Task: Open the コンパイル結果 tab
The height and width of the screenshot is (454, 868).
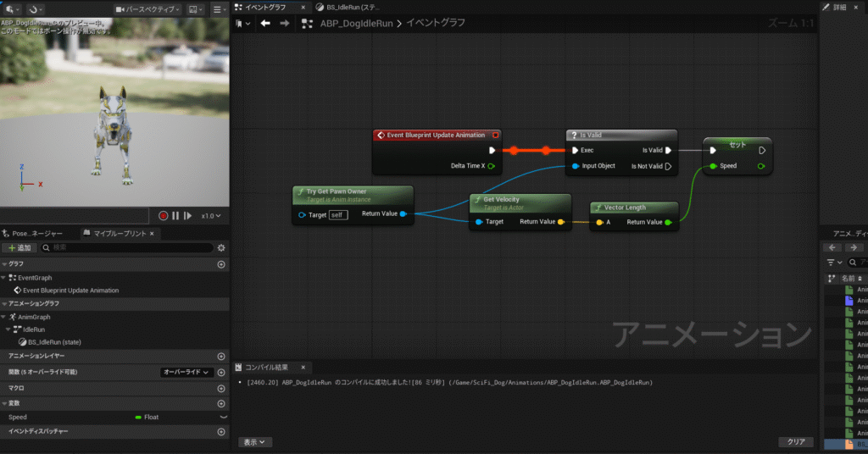Action: [266, 368]
